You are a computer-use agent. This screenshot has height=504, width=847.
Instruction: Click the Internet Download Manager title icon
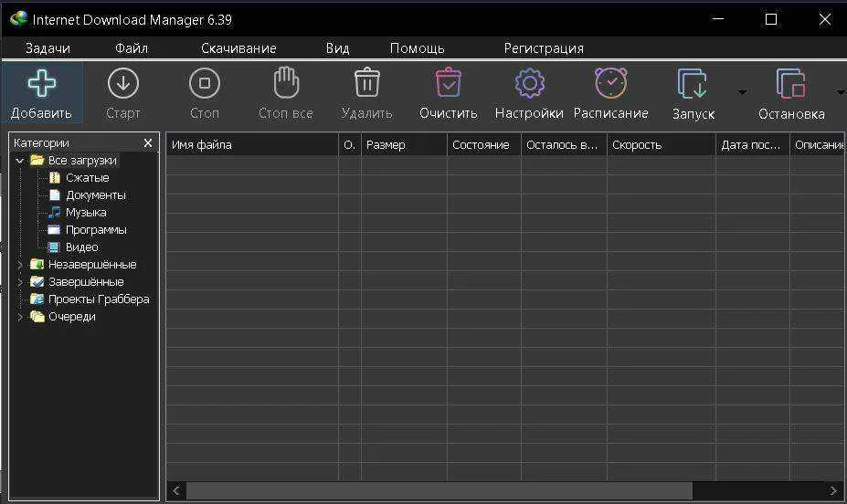coord(18,19)
